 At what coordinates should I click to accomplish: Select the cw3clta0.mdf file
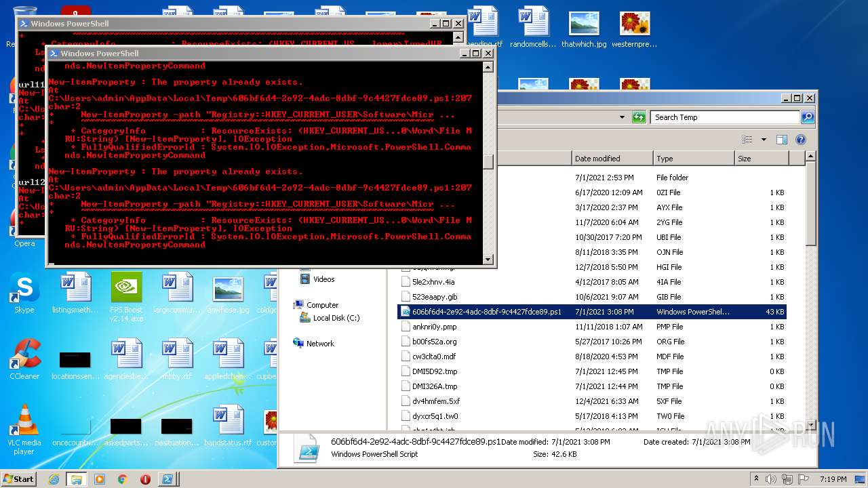tap(592, 357)
